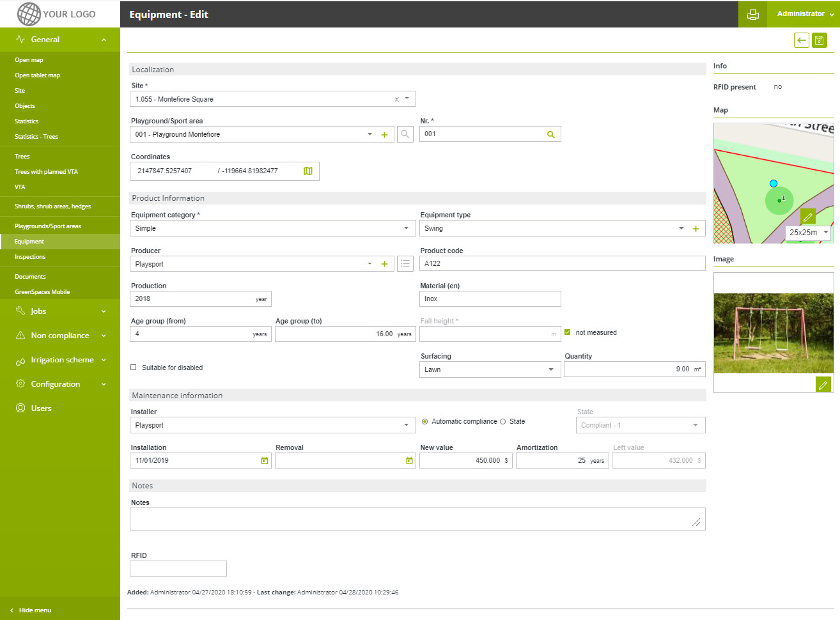This screenshot has width=840, height=620.
Task: Select the 'State' radio button
Action: point(503,422)
